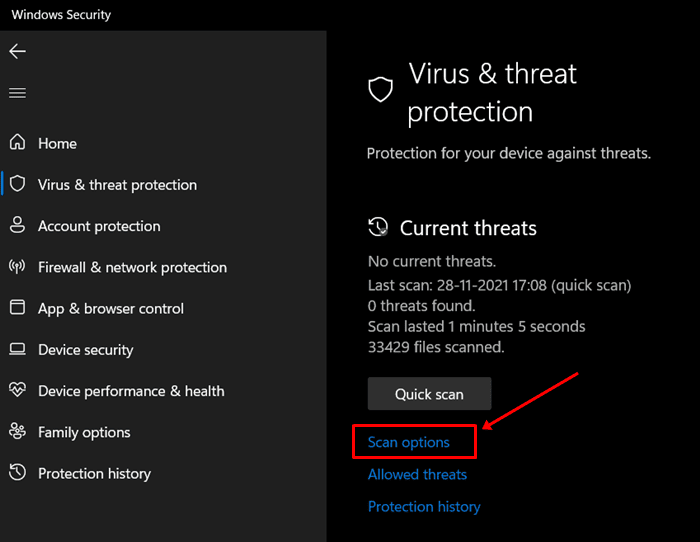
Task: Click the Firewall wireless signal icon
Action: (x=17, y=267)
